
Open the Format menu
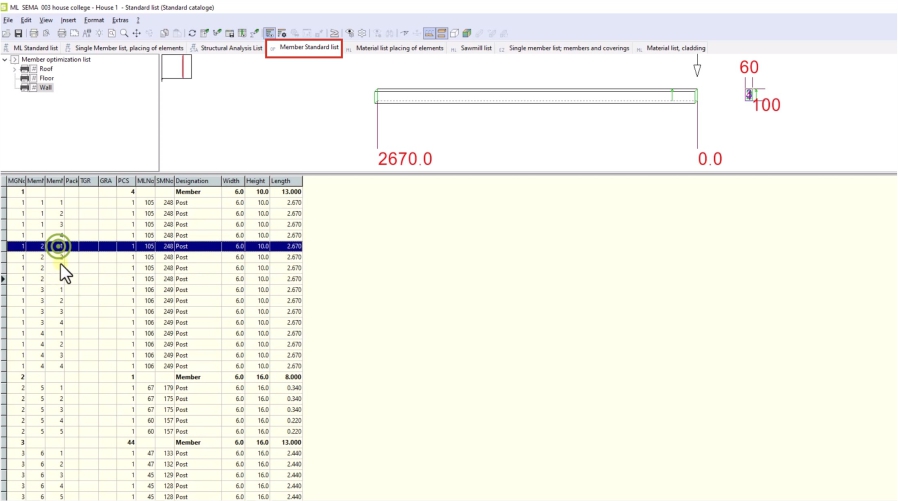point(93,20)
